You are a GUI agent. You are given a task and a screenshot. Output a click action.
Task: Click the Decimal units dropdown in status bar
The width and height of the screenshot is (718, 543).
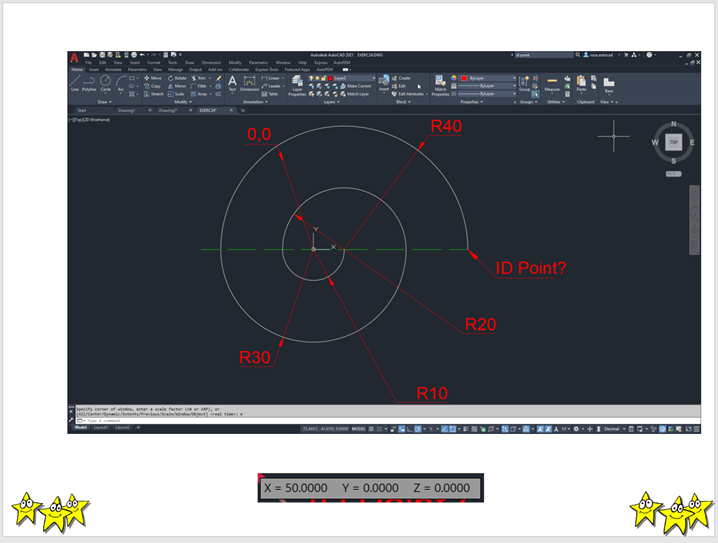pos(615,429)
